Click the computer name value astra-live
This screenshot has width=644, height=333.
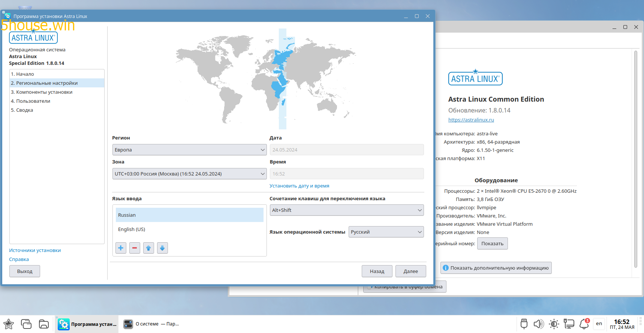click(487, 133)
